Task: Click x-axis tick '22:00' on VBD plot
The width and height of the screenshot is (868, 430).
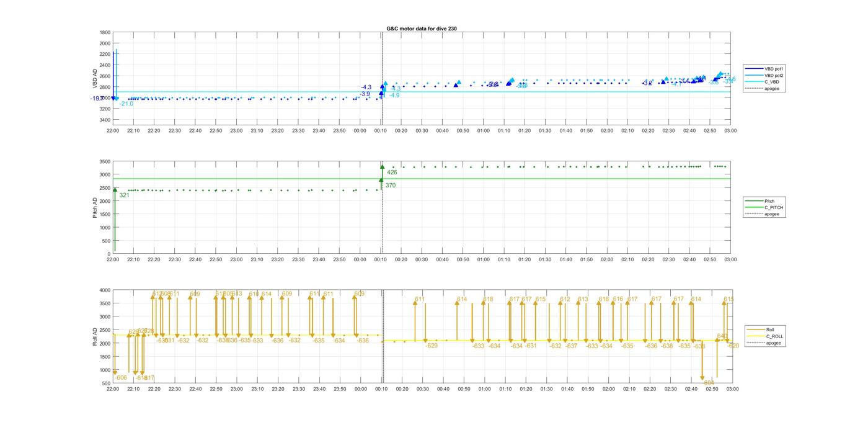Action: (x=113, y=131)
